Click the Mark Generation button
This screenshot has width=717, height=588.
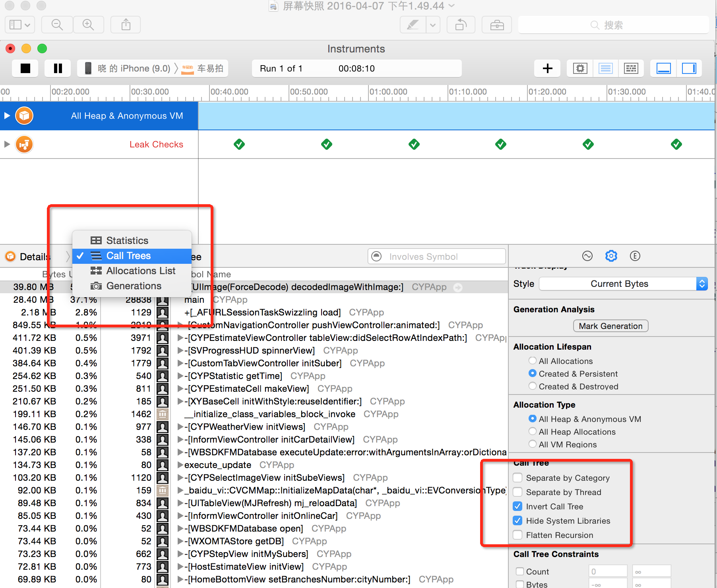(610, 326)
